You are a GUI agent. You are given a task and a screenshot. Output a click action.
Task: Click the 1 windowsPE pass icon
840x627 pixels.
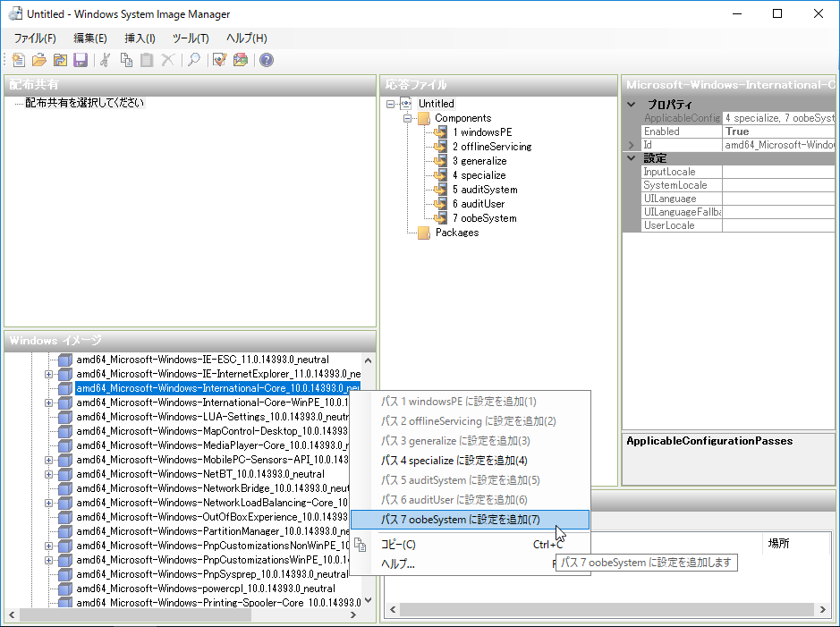[x=440, y=132]
